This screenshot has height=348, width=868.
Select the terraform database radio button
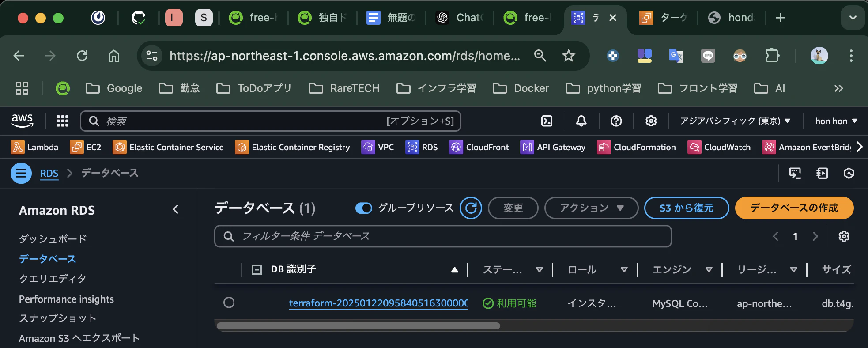[229, 303]
